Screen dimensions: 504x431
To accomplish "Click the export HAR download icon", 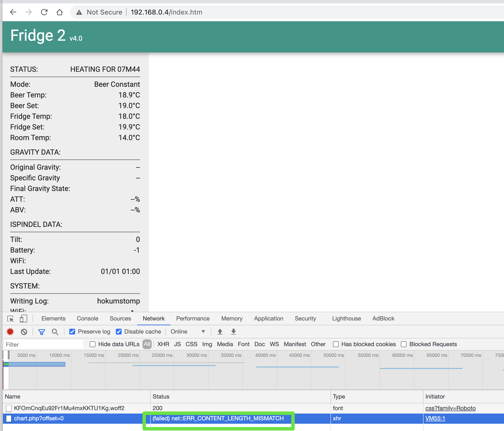I will coord(234,331).
